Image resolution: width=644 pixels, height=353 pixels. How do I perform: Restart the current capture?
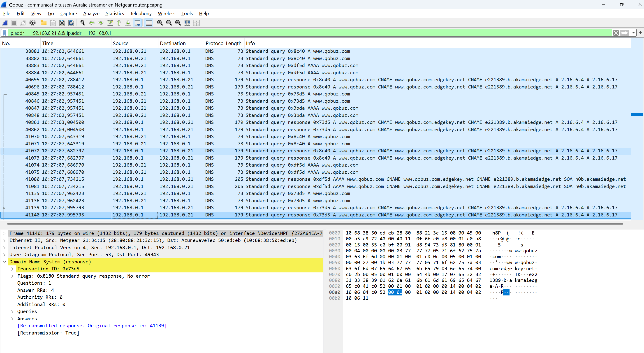click(23, 23)
